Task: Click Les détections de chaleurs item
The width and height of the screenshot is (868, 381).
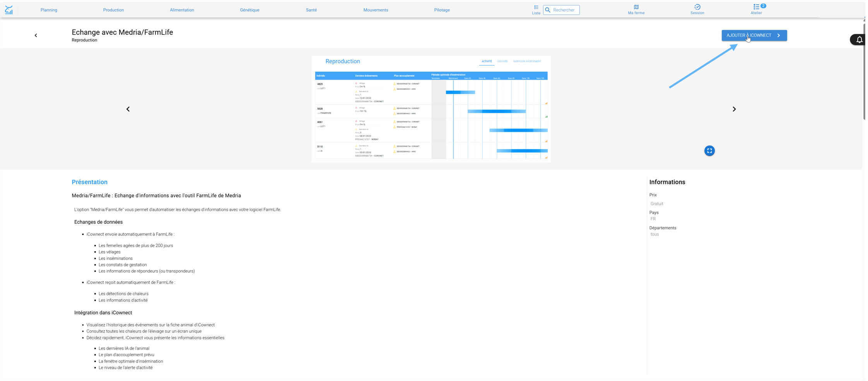Action: tap(123, 293)
